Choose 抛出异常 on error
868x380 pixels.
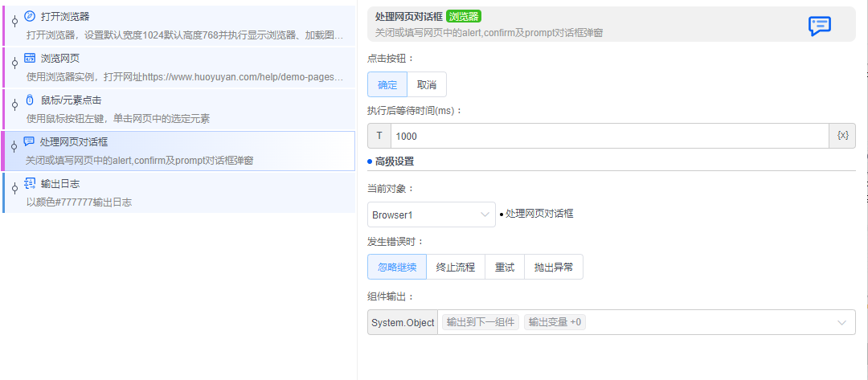point(554,268)
